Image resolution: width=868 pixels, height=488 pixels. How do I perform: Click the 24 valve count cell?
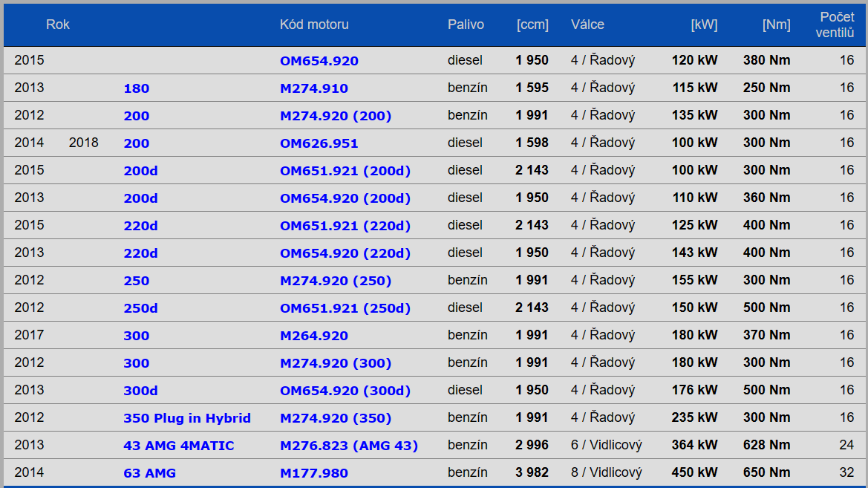coord(847,445)
